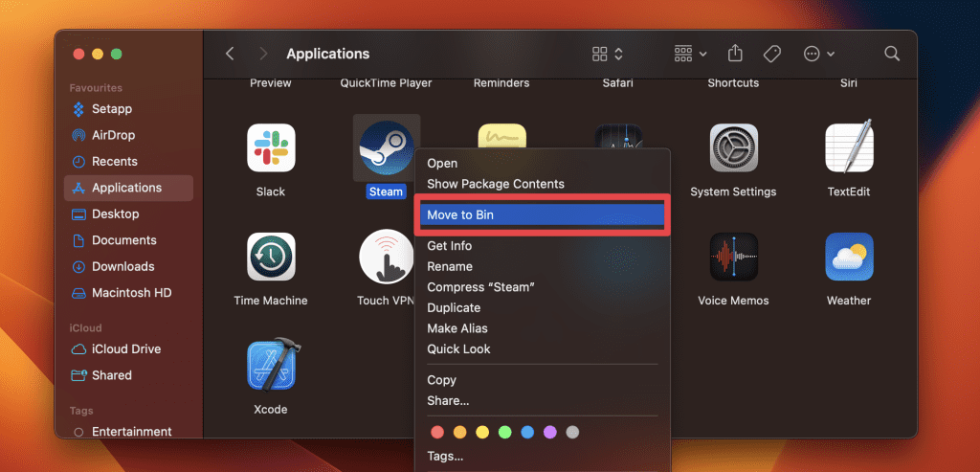Choose Show Package Contents menu entry
Image resolution: width=980 pixels, height=472 pixels.
(x=496, y=184)
